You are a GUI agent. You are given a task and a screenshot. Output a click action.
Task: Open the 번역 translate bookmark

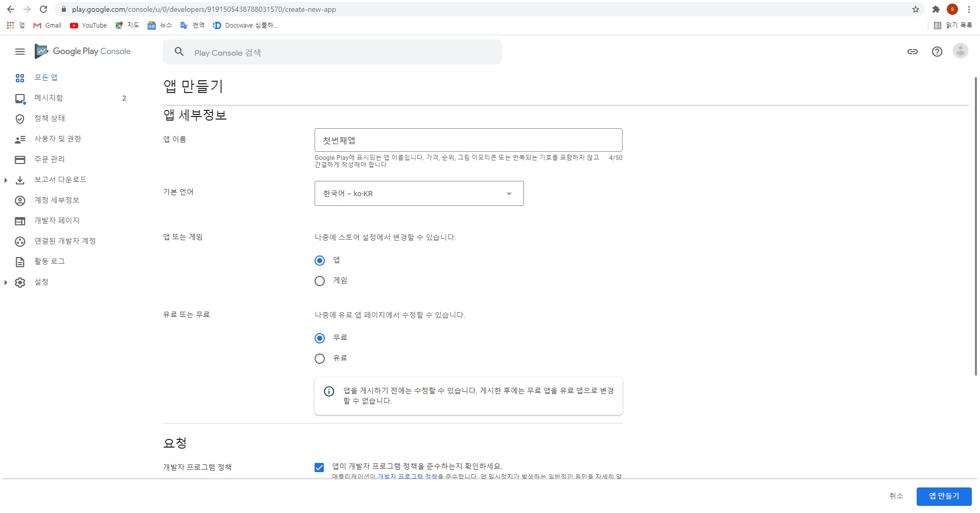pyautogui.click(x=193, y=25)
